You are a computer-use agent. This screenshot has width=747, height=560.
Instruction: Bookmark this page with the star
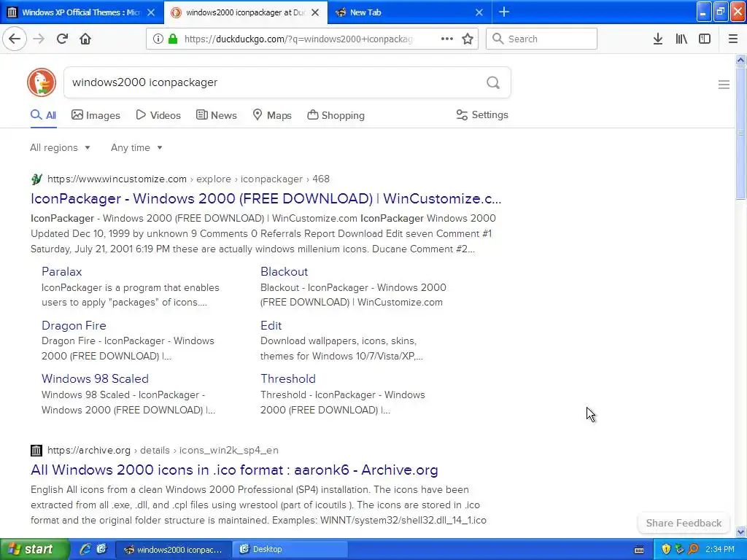click(468, 39)
